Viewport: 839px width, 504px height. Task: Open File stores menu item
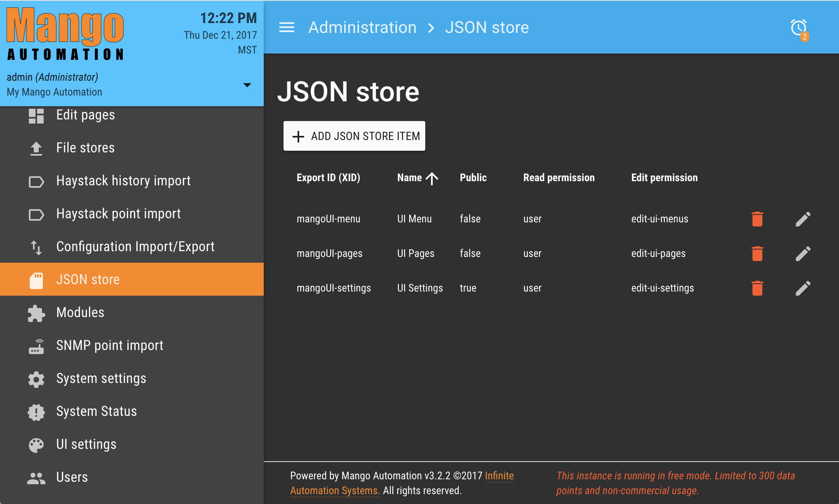click(x=132, y=147)
